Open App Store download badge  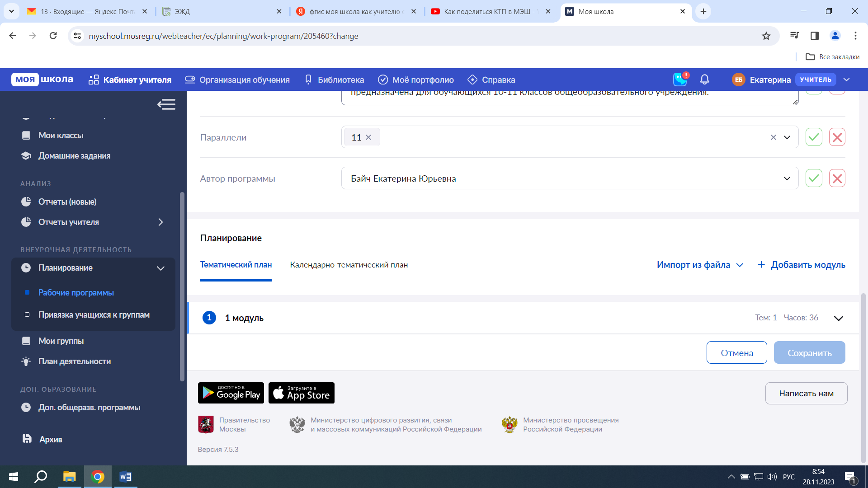coord(302,393)
